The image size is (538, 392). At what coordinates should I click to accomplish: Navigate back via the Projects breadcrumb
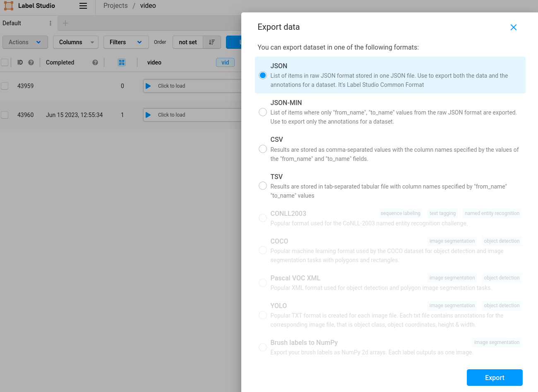[x=115, y=5]
